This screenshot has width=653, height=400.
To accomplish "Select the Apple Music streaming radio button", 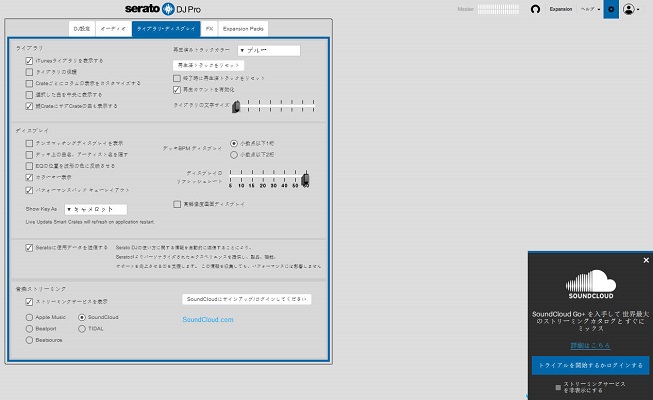I will (29, 318).
